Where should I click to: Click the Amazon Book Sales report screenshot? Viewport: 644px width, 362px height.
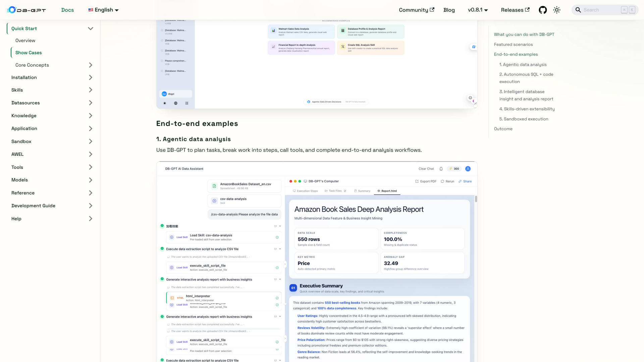(317, 262)
